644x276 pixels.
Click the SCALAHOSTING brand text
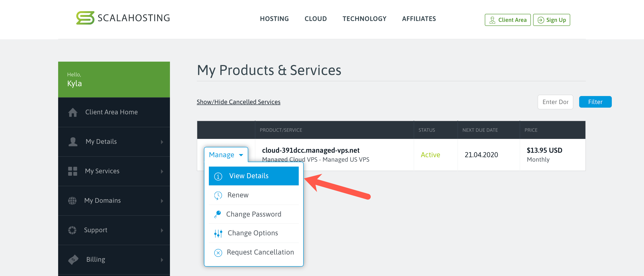tap(133, 18)
